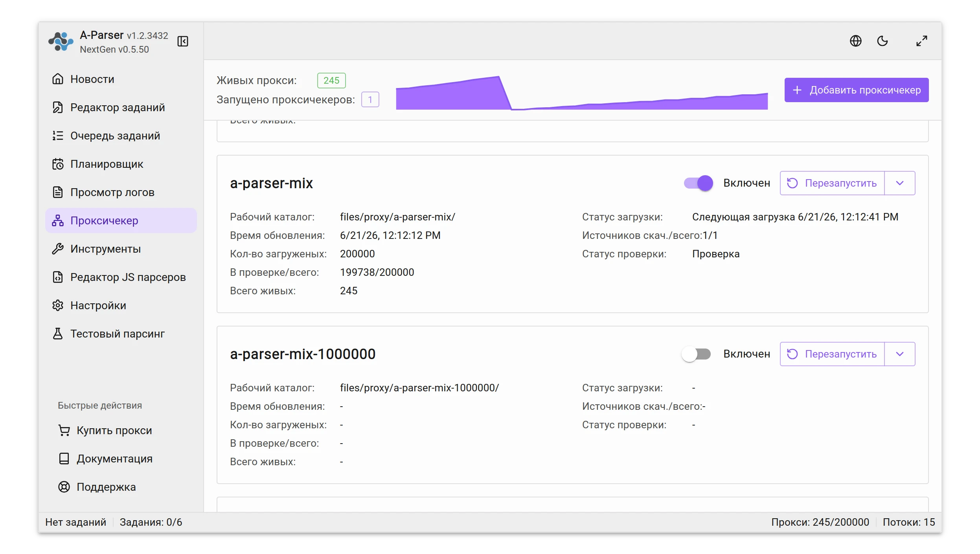Click the lifebuoy icon beside Поддержка
This screenshot has width=980, height=554.
(64, 487)
